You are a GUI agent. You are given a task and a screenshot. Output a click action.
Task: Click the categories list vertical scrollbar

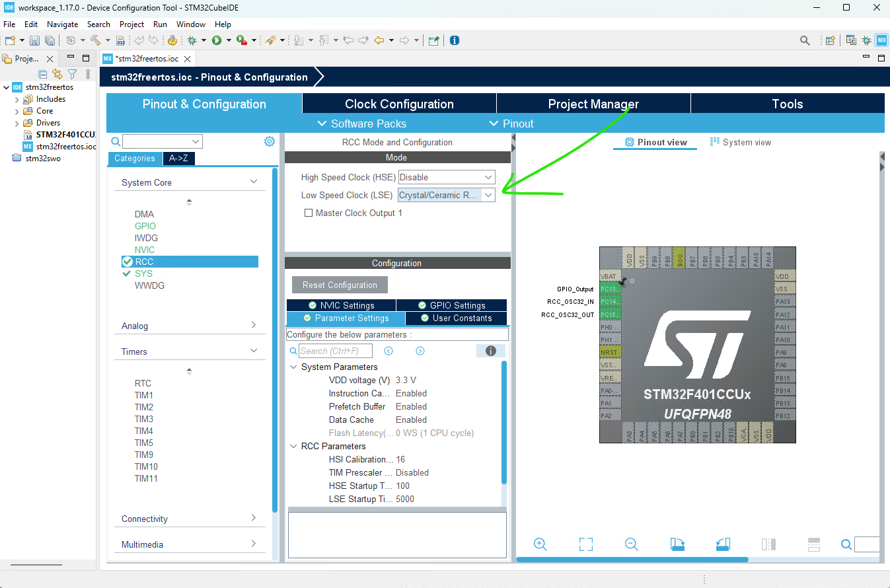(x=275, y=340)
